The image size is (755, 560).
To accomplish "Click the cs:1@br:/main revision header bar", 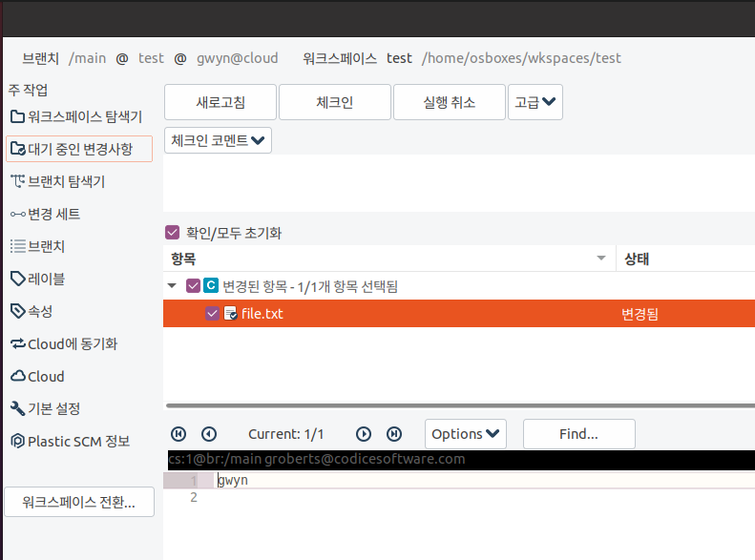I will (461, 460).
